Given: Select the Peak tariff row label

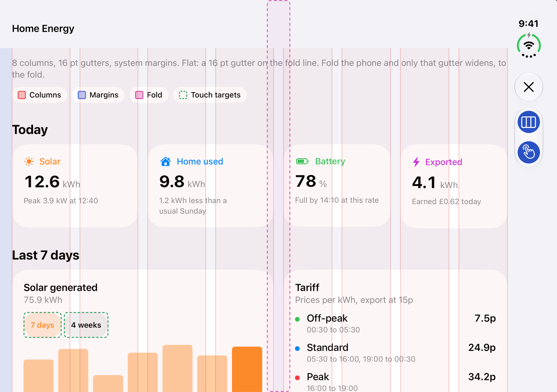Looking at the screenshot, I should click(318, 377).
